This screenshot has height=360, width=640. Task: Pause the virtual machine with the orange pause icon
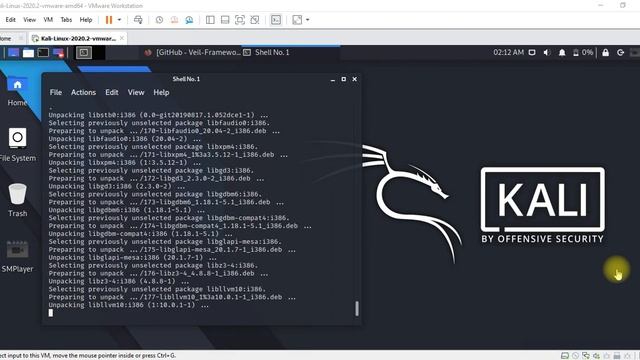109,20
